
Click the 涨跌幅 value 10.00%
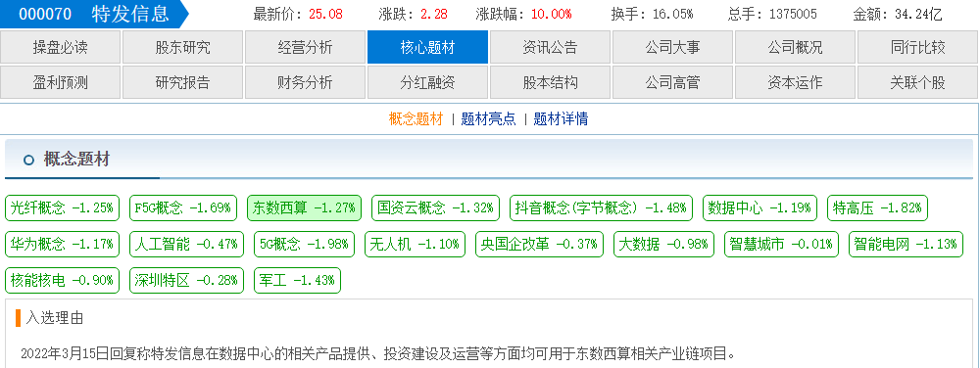click(551, 14)
